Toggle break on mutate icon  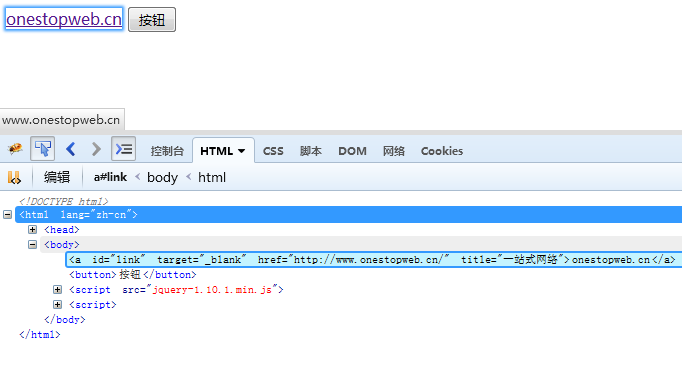tap(14, 177)
